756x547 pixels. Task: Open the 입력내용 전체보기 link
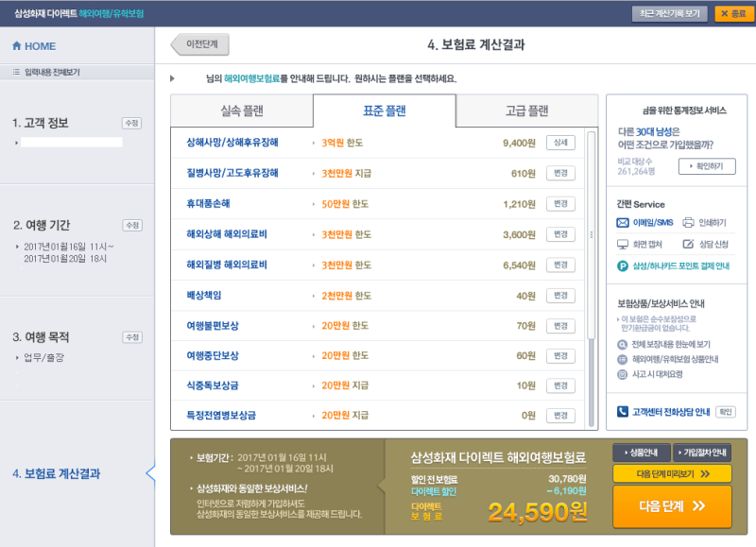pos(52,73)
